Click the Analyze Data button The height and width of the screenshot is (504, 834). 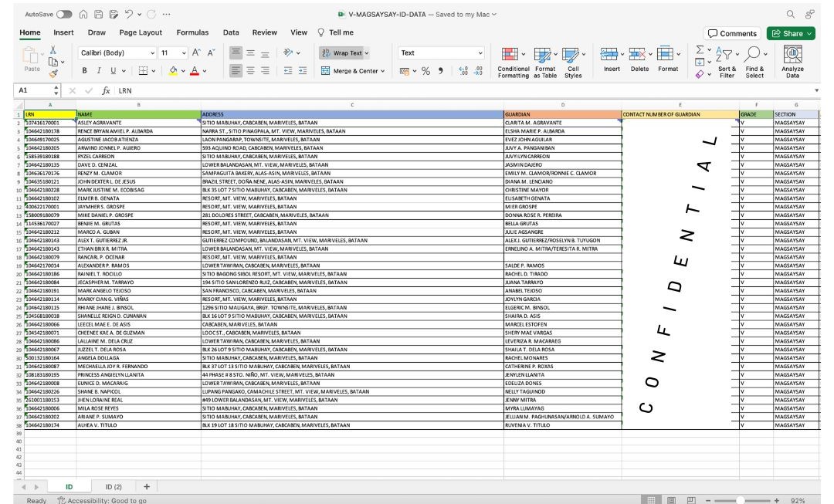click(x=792, y=62)
